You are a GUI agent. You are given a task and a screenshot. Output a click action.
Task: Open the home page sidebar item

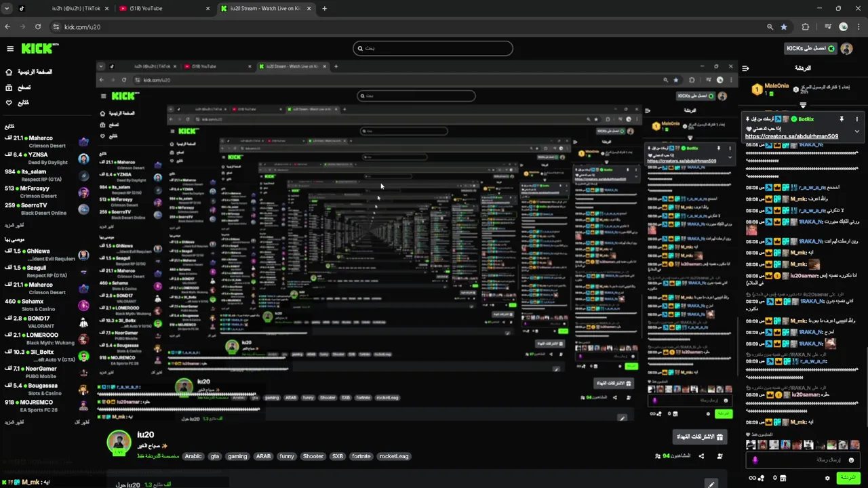coord(28,72)
